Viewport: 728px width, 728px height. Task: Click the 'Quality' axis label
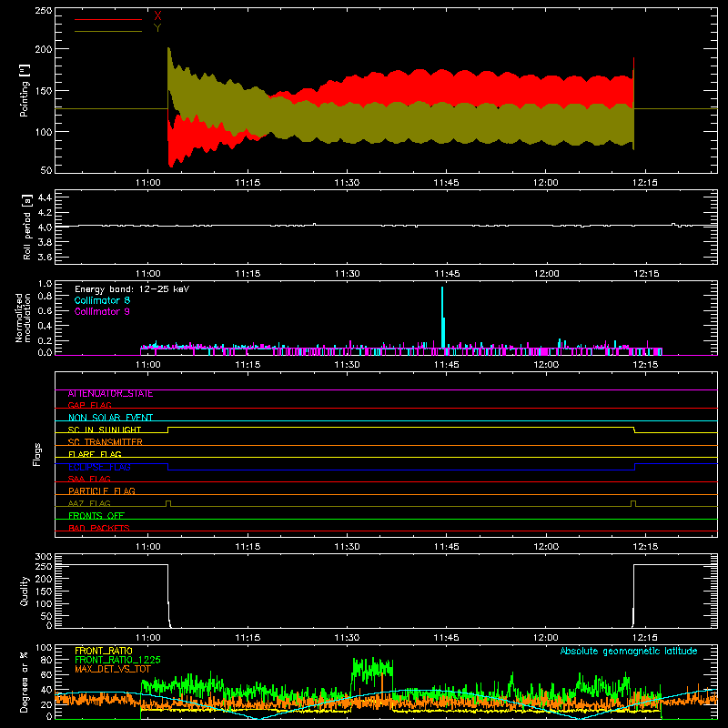coord(25,591)
